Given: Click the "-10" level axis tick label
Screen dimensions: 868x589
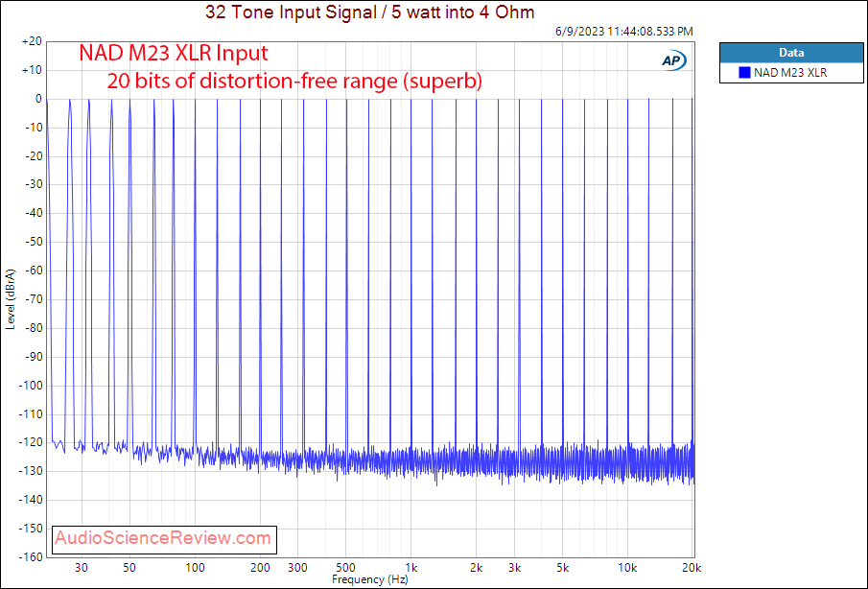Looking at the screenshot, I should pos(34,128).
